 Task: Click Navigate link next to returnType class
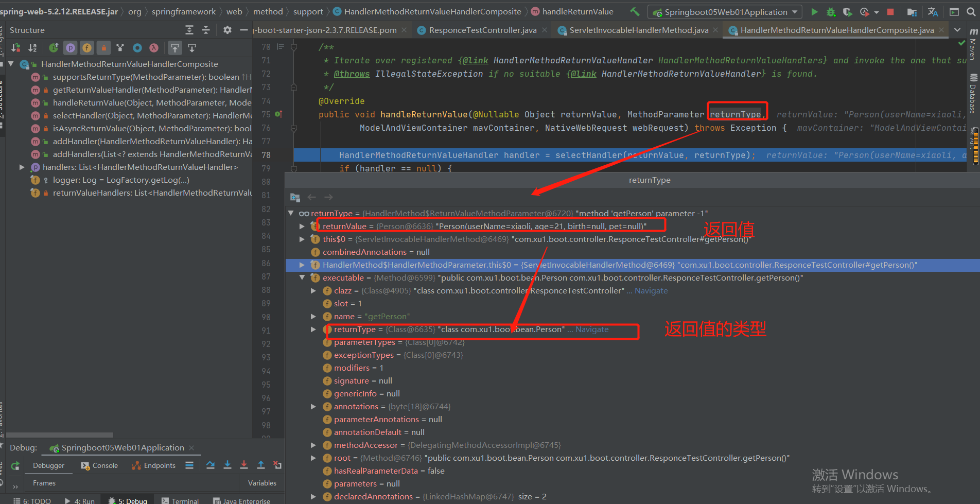[x=592, y=329]
